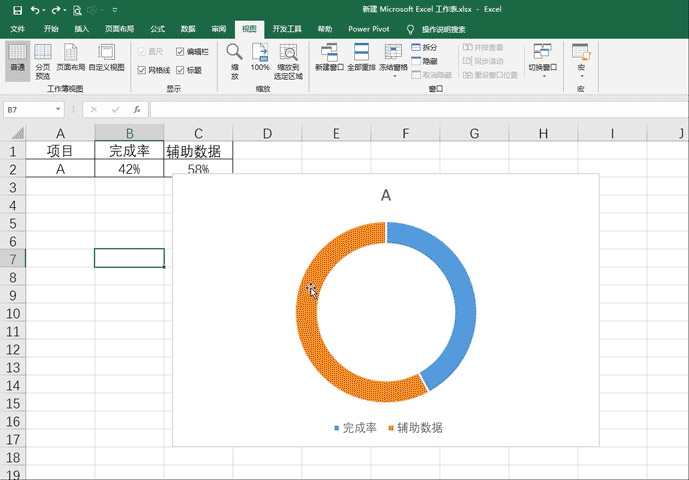This screenshot has width=689, height=480.
Task: Open the 帮助 Help tab
Action: [x=325, y=29]
